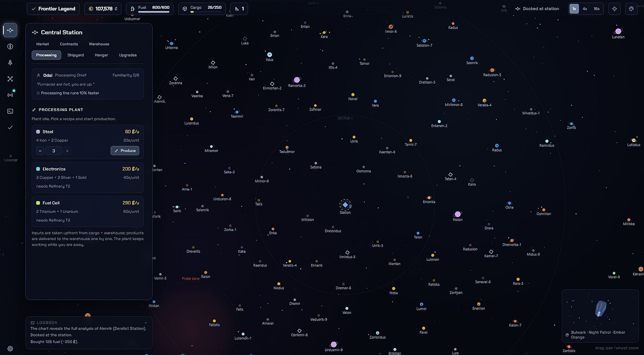Click the Docked at station status icon
644x355 pixels.
coord(518,9)
